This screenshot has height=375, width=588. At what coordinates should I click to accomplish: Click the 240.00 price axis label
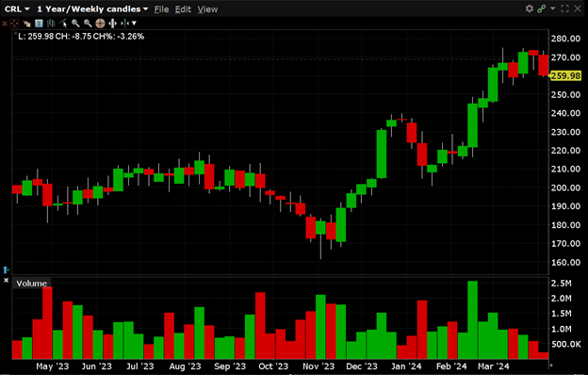tap(565, 113)
